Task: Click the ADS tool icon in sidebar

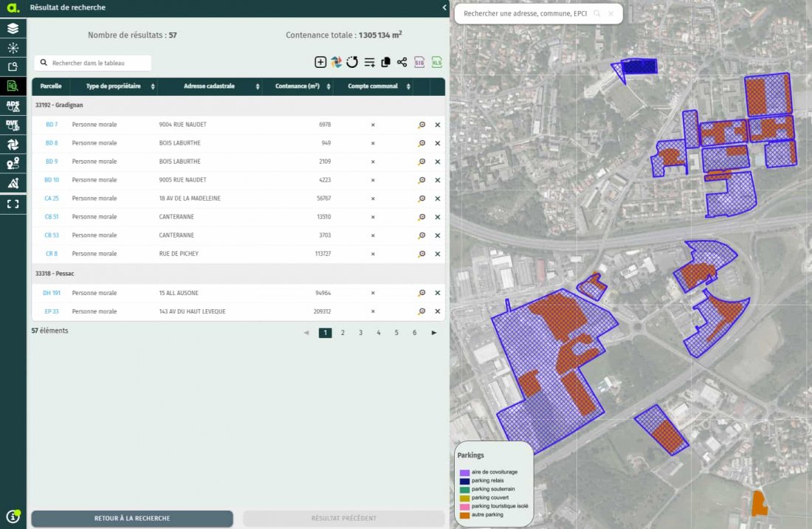Action: tap(13, 106)
